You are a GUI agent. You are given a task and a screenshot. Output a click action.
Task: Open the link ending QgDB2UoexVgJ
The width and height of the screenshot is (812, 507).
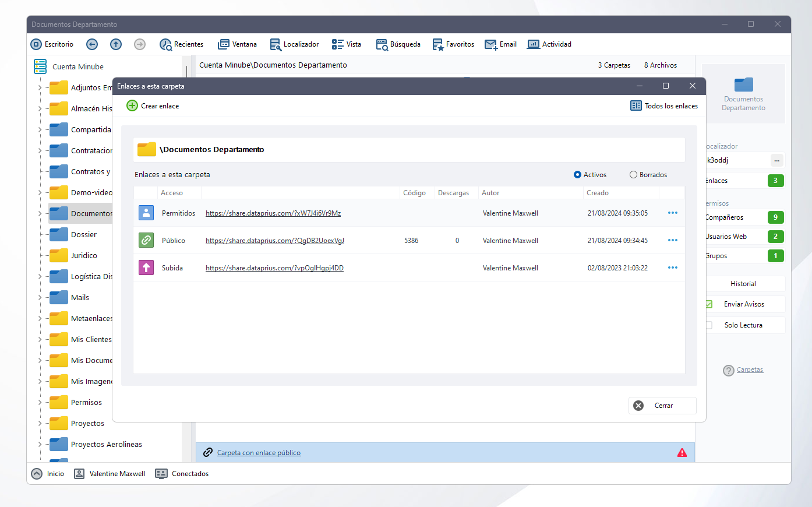point(275,241)
